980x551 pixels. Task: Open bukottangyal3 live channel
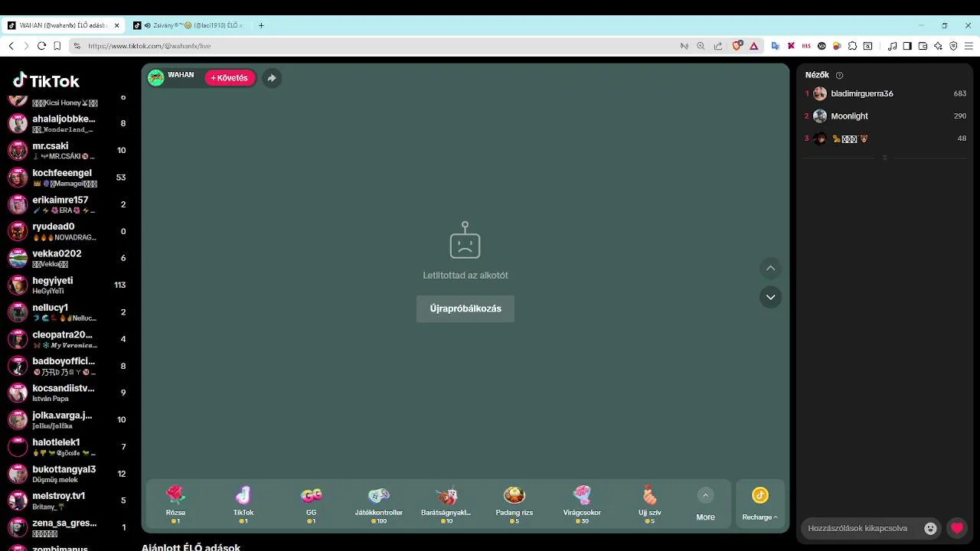pyautogui.click(x=67, y=474)
